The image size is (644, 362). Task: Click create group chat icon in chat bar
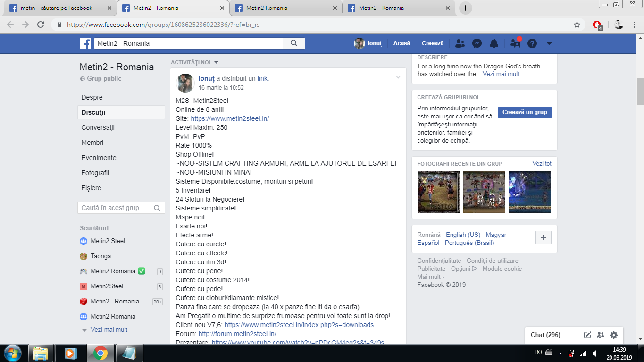pos(601,335)
